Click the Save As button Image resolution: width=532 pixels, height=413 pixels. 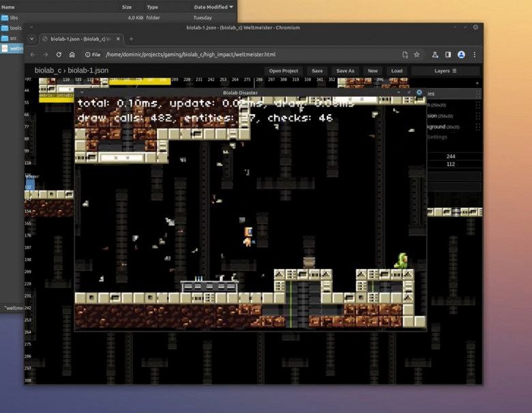tap(345, 71)
